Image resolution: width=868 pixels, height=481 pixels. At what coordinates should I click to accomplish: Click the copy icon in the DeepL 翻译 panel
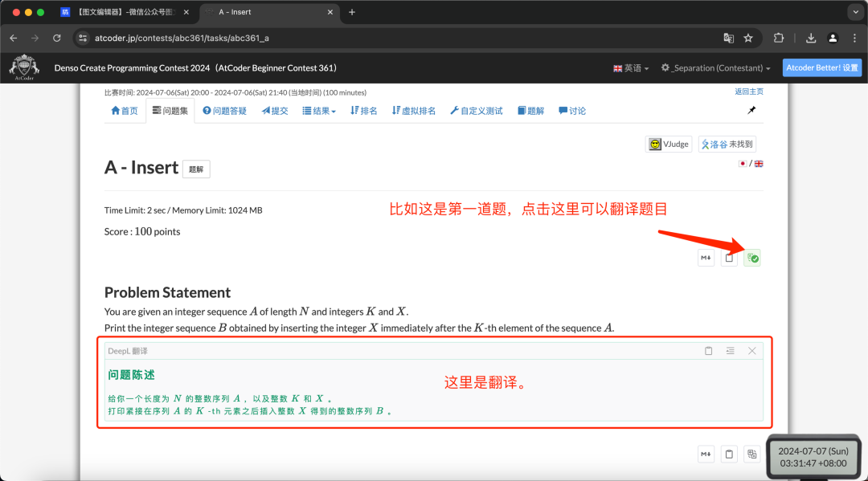[708, 351]
